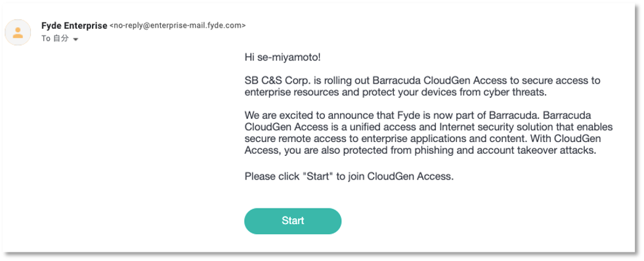Expand recipient details arrow beside To 自分
This screenshot has height=261, width=644.
point(75,39)
